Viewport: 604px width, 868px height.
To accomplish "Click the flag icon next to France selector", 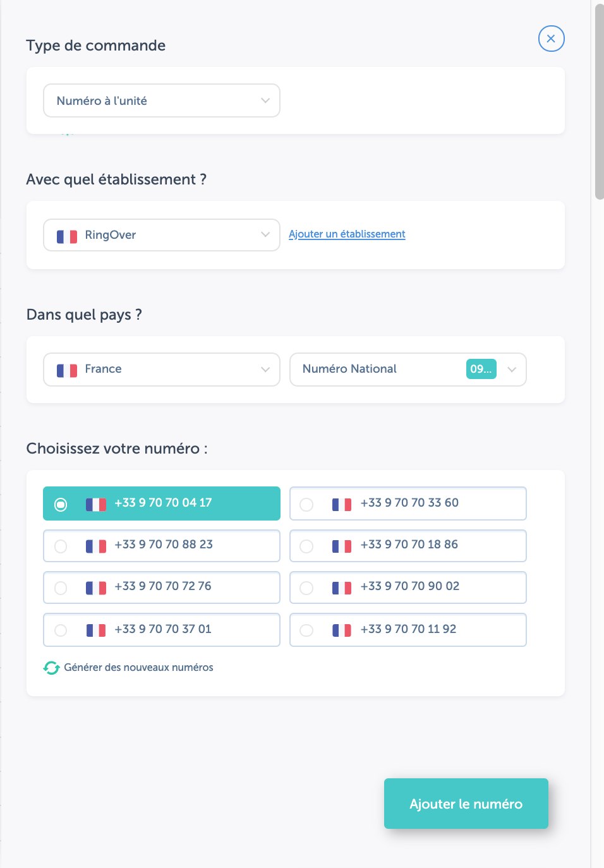I will click(66, 369).
